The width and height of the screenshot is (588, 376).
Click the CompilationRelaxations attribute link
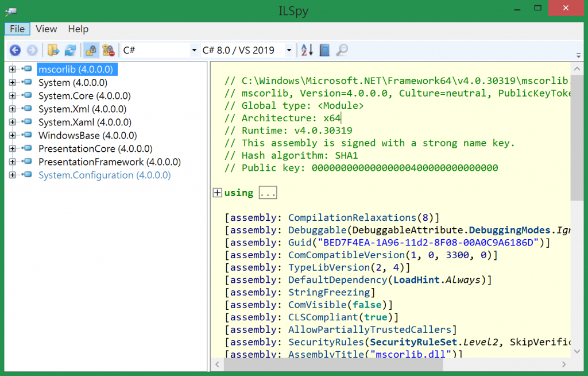[x=352, y=217]
